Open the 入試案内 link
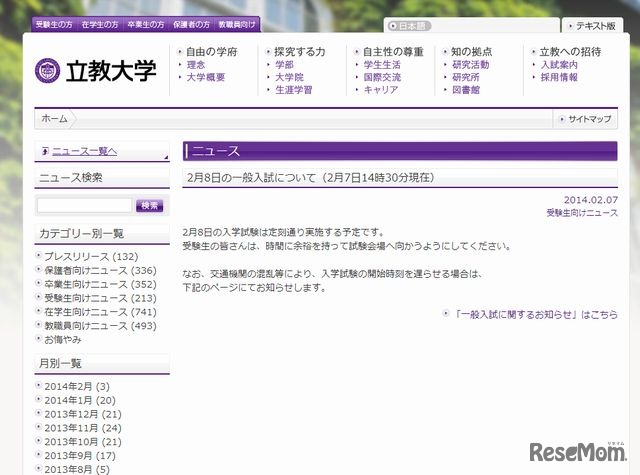The width and height of the screenshot is (640, 475). point(559,64)
